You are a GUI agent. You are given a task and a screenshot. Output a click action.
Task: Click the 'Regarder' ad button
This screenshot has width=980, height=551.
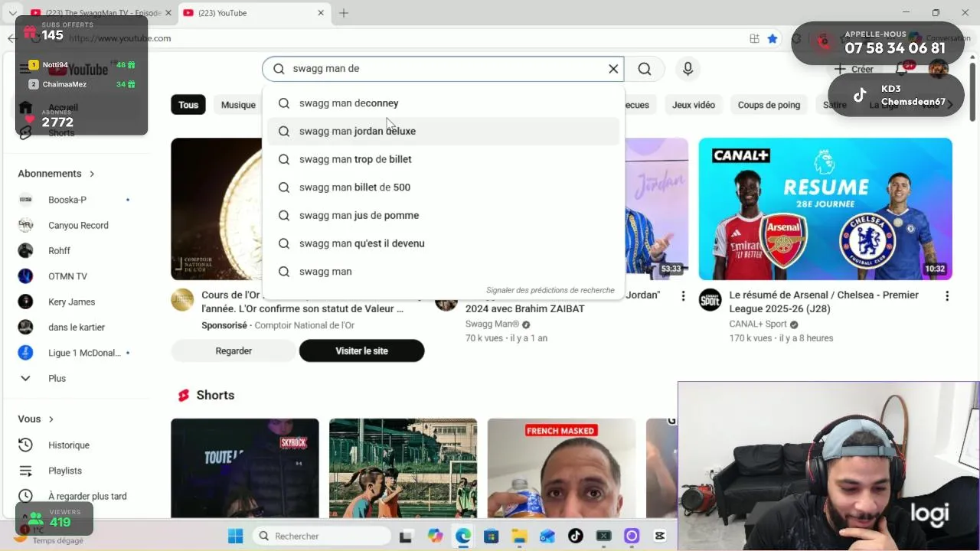pos(234,350)
